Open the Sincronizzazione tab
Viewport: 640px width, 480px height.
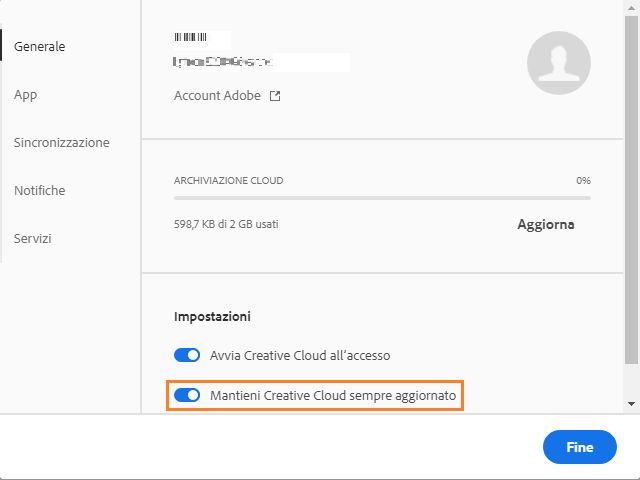(62, 142)
